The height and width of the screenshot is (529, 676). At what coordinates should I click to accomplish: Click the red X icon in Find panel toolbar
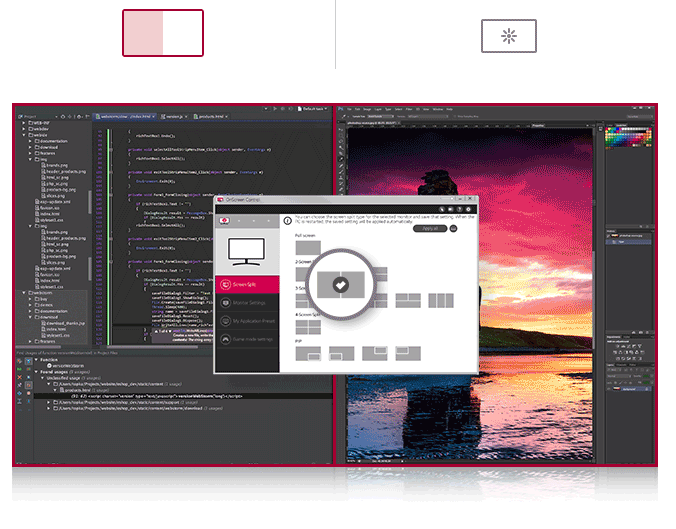[x=19, y=377]
